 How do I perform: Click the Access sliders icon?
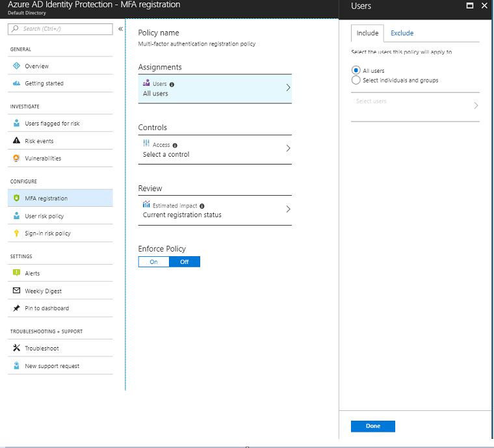[x=146, y=143]
